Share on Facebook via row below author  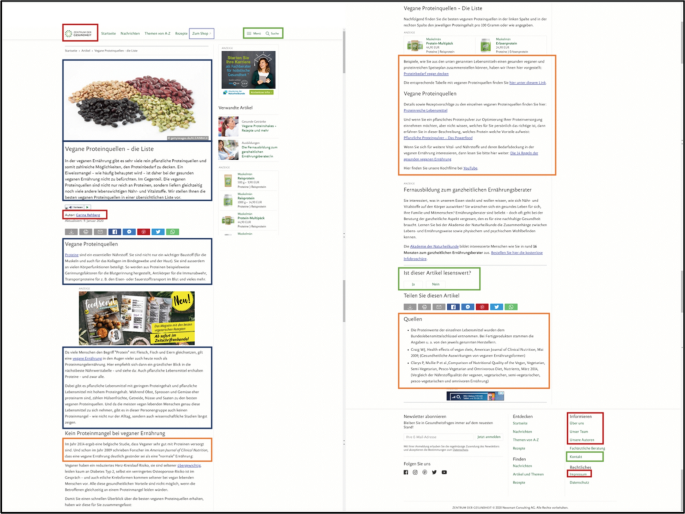pyautogui.click(x=114, y=232)
